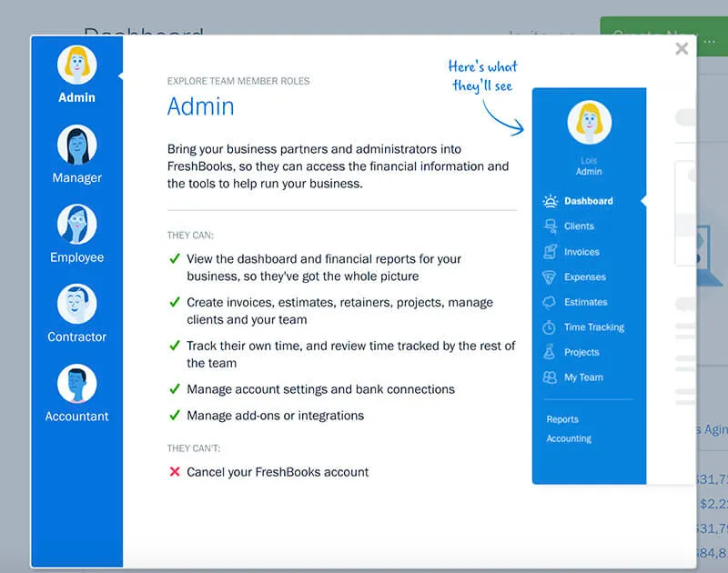Open the Accounting link in preview sidebar
This screenshot has width=728, height=573.
coord(569,438)
